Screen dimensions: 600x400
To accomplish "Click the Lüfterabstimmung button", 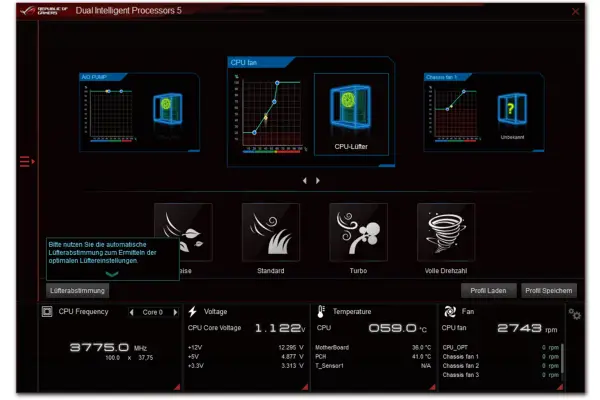I will pos(77,291).
